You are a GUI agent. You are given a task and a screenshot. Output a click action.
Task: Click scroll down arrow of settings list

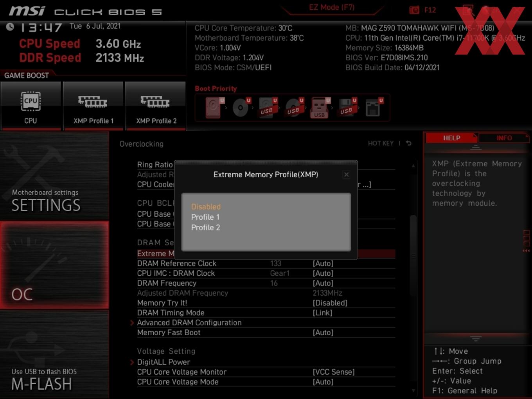click(x=413, y=390)
